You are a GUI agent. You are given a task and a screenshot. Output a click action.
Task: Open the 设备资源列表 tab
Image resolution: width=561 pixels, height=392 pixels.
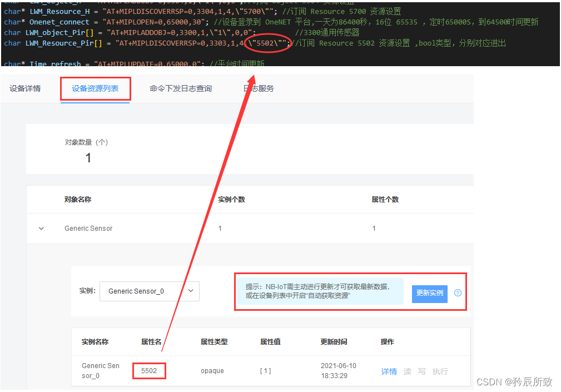(95, 88)
